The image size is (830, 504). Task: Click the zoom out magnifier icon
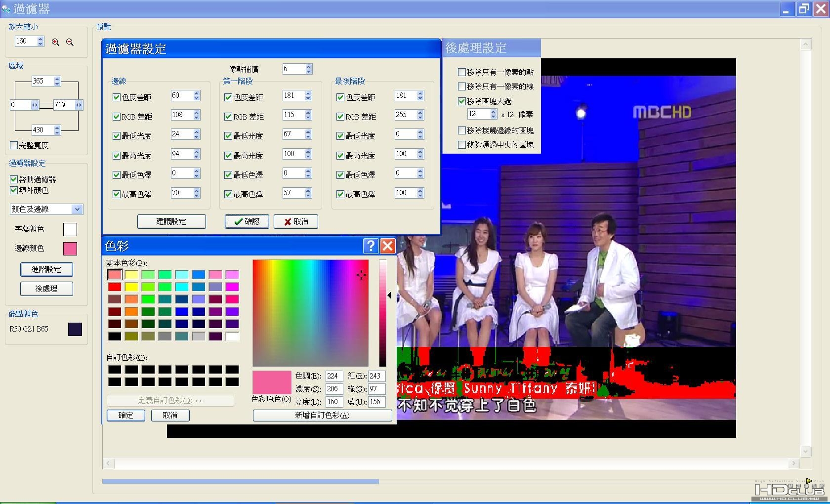coord(70,42)
